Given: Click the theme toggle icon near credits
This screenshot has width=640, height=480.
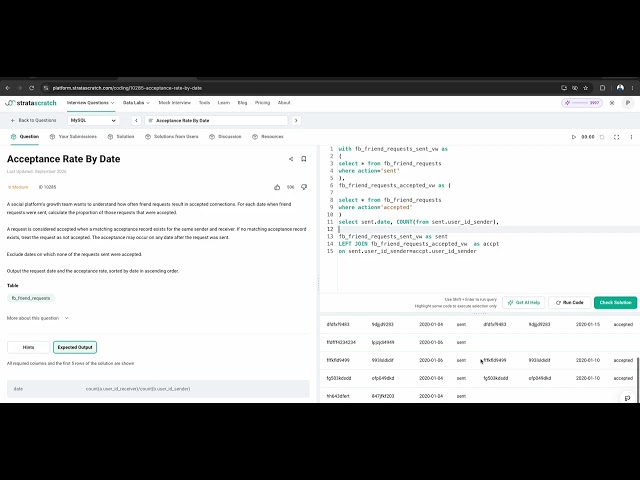Looking at the screenshot, I should (x=612, y=103).
